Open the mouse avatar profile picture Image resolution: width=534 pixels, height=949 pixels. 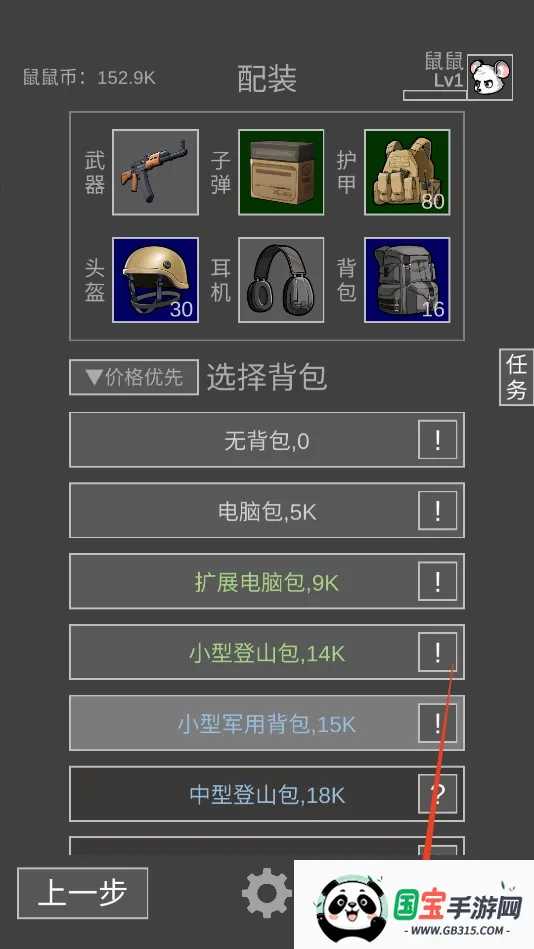point(490,77)
